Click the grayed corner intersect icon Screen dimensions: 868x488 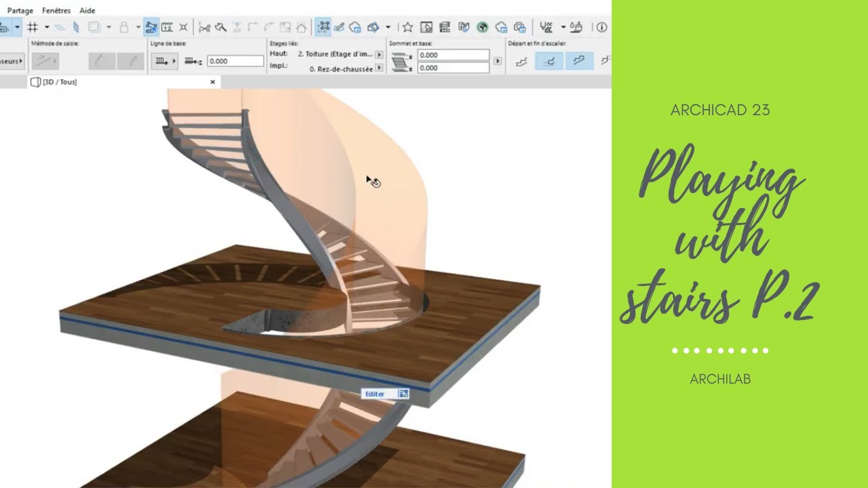point(253,27)
